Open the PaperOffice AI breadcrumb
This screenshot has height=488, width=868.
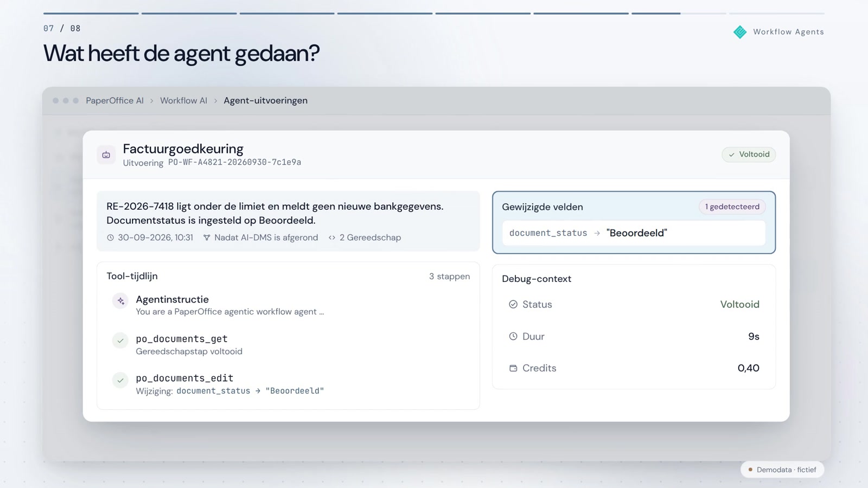click(x=114, y=100)
